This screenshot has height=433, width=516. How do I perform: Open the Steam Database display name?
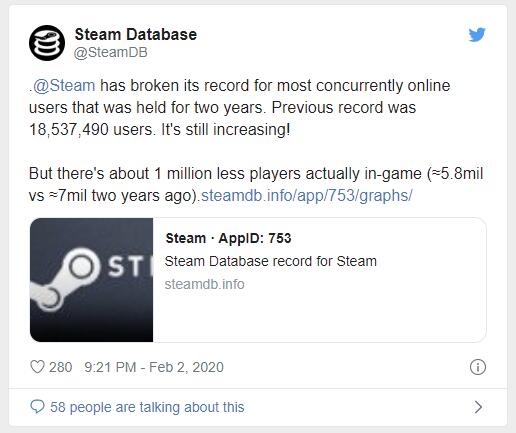[136, 34]
